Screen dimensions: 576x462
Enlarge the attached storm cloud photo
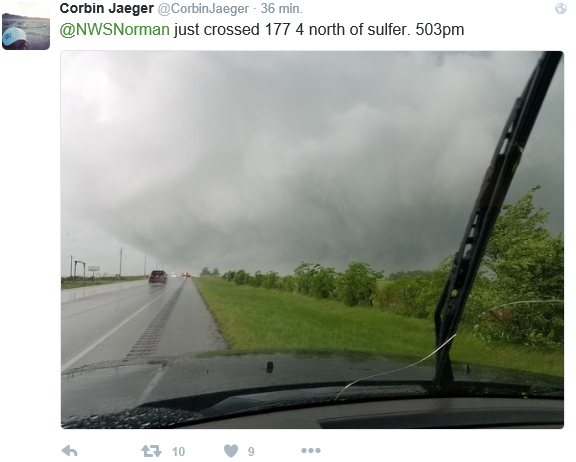[x=312, y=240]
